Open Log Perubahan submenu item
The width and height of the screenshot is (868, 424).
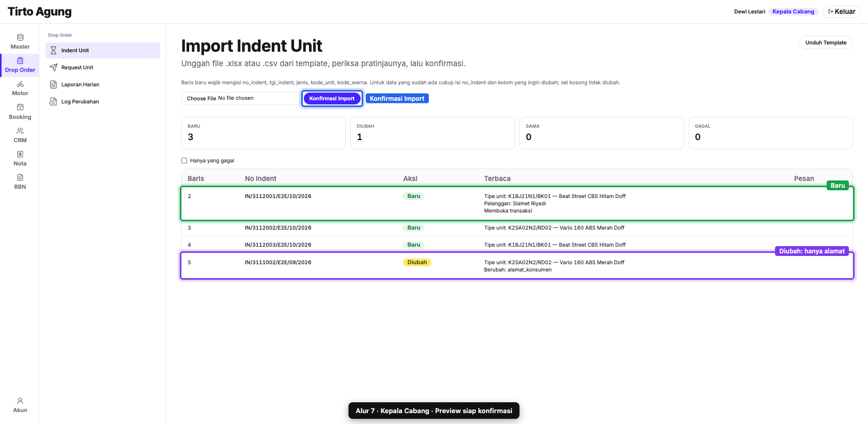point(103,101)
